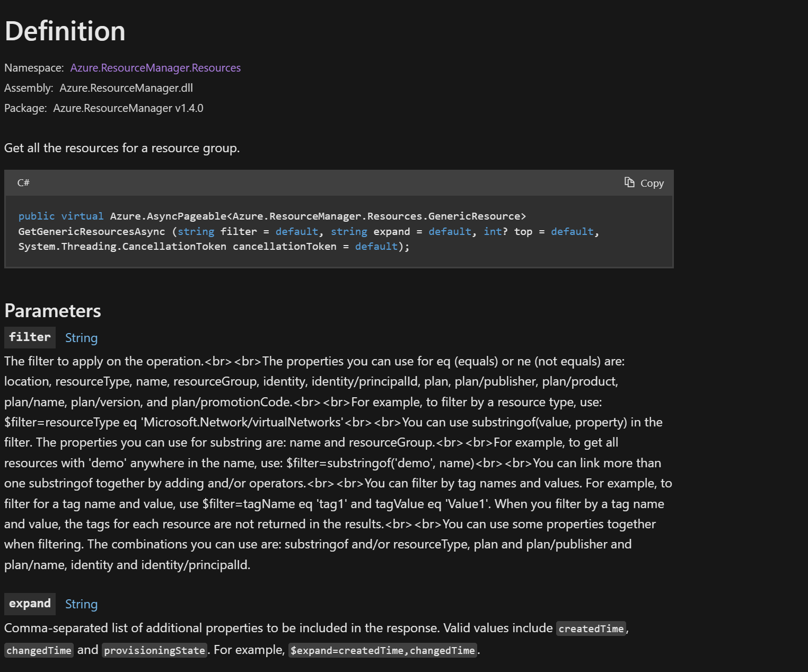
Task: Click the Azure.ResourceManager.dll assembly text
Action: (x=126, y=88)
